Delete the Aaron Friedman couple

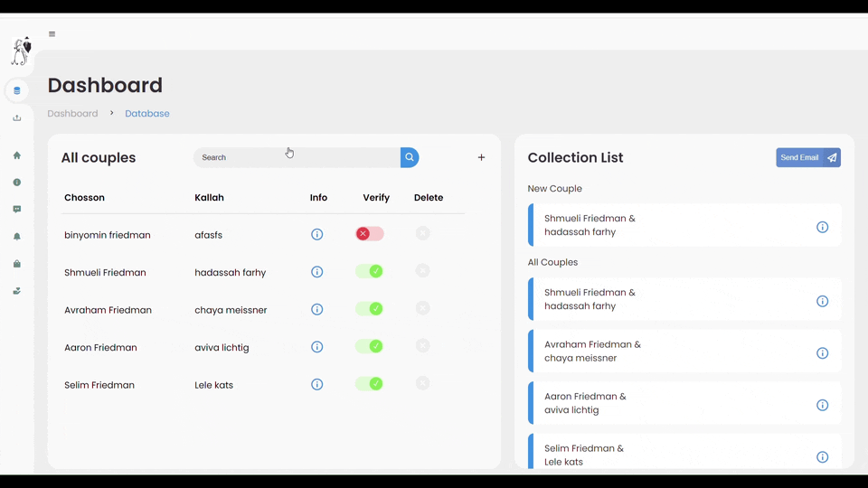(423, 346)
